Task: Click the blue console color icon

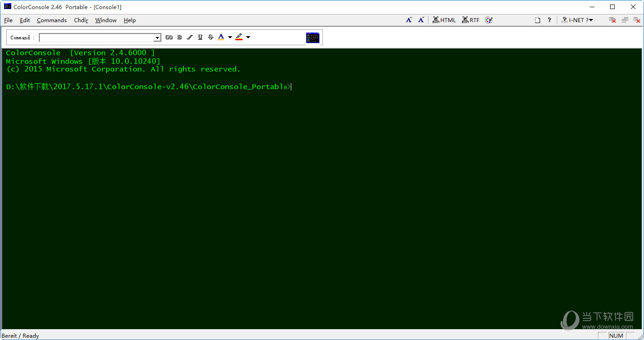Action: tap(313, 38)
